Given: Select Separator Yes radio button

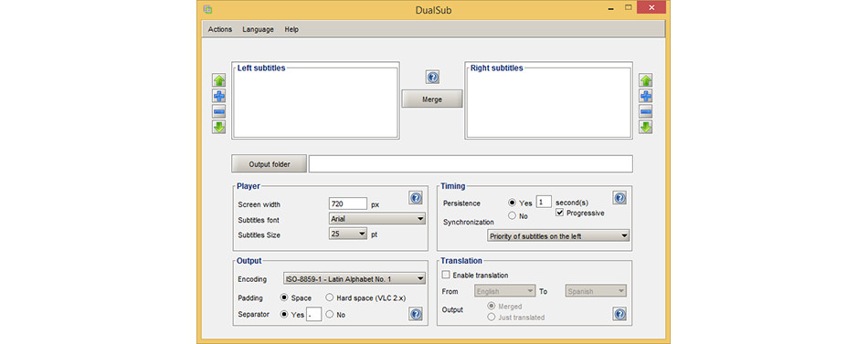Looking at the screenshot, I should pyautogui.click(x=284, y=314).
